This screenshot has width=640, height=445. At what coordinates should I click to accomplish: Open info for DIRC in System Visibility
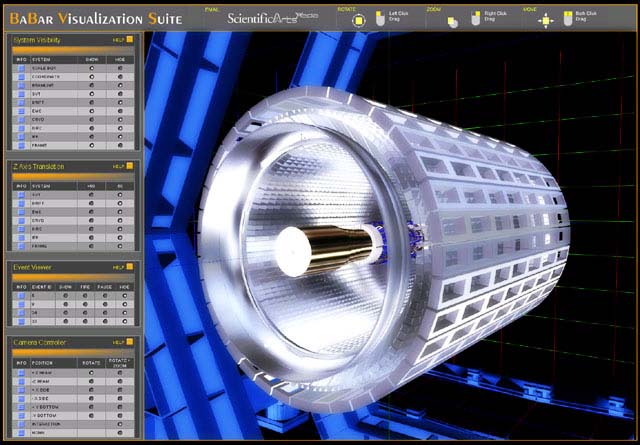(21, 128)
